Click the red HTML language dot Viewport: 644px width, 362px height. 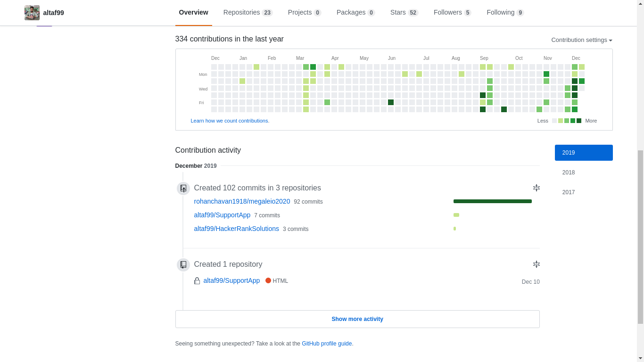point(268,280)
